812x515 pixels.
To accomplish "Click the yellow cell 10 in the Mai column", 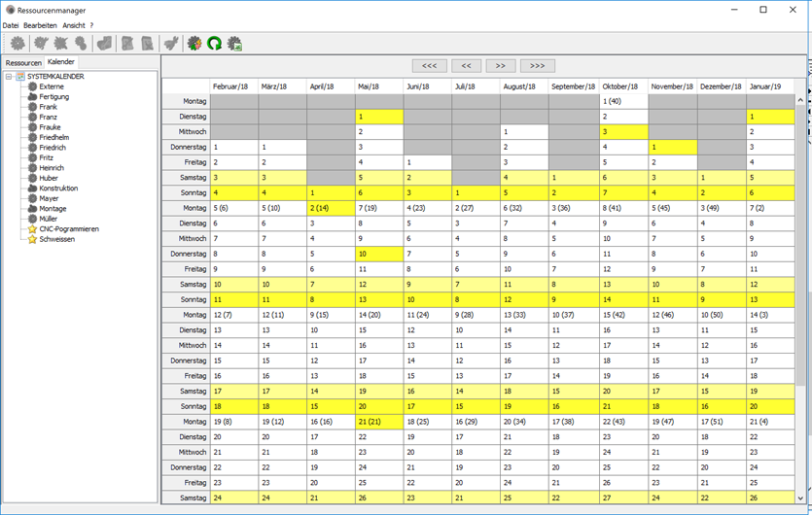I will click(379, 255).
